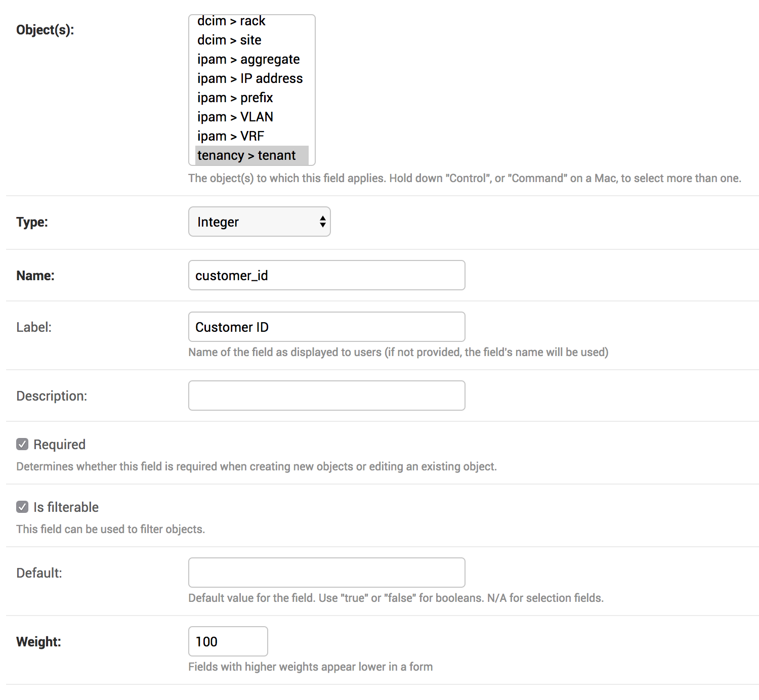Select the Label field showing Customer ID
Screen dimensions: 759x700
point(326,327)
